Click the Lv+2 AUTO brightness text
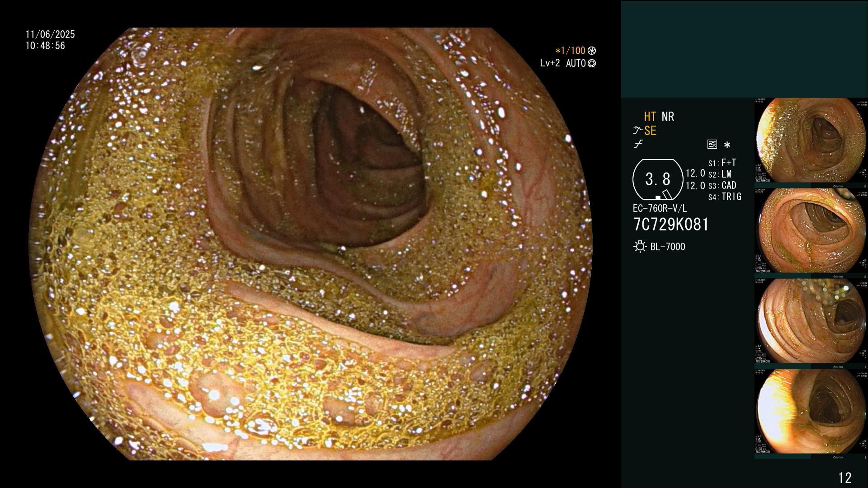 (563, 64)
